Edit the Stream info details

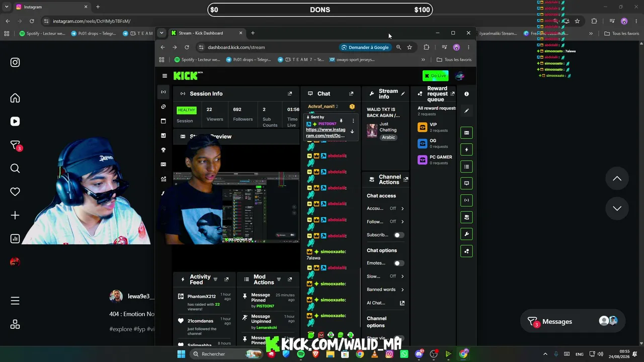pyautogui.click(x=403, y=94)
